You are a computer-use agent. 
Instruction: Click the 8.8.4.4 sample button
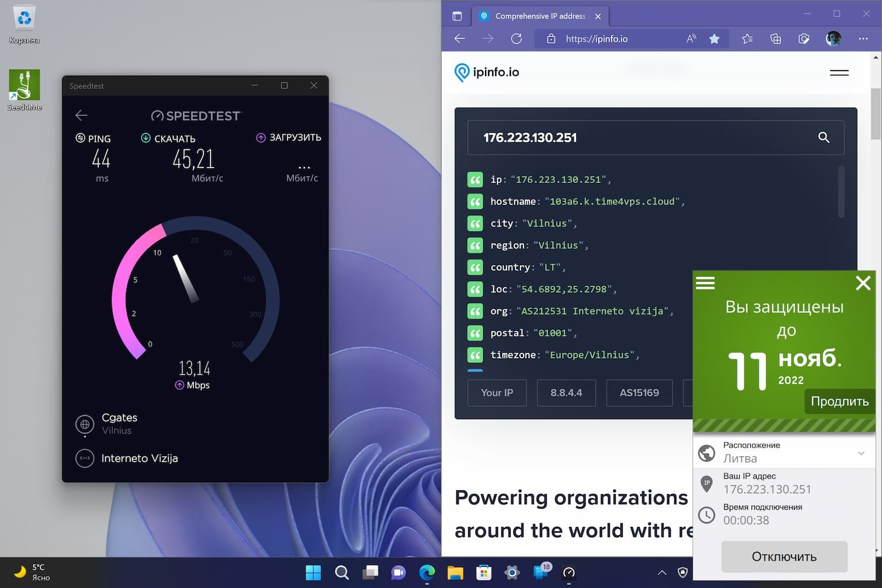pyautogui.click(x=566, y=393)
